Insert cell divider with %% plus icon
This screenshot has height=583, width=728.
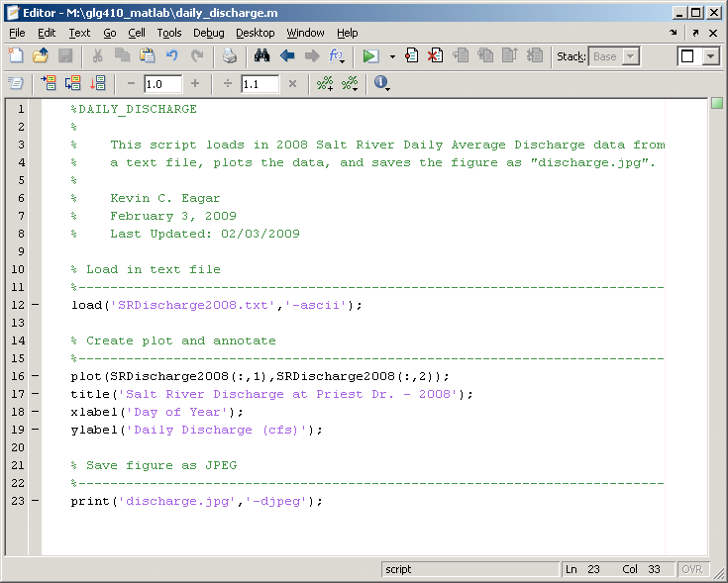[325, 83]
